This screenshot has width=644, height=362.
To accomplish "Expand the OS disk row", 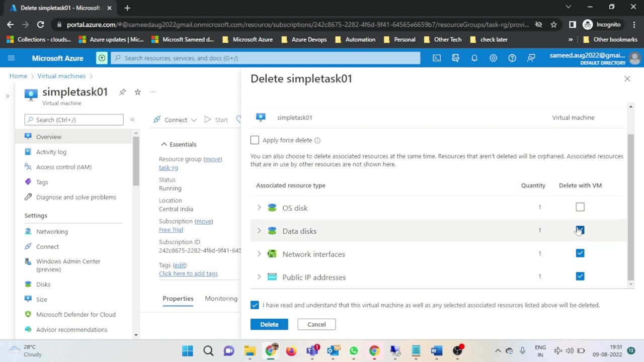I will coord(259,208).
